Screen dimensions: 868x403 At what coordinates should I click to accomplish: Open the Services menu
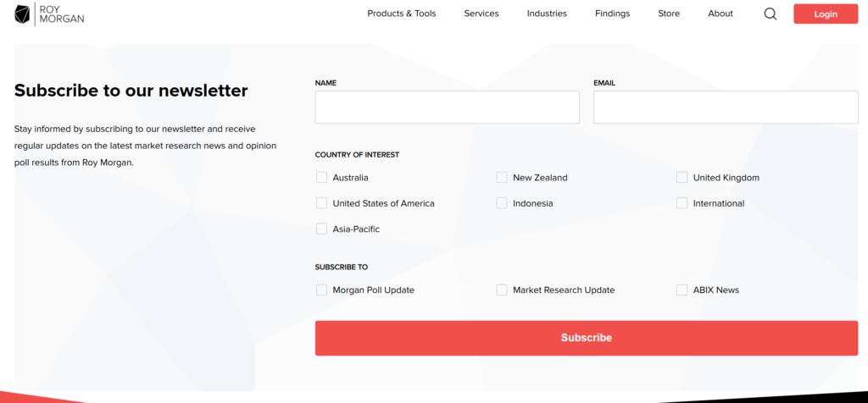(481, 14)
